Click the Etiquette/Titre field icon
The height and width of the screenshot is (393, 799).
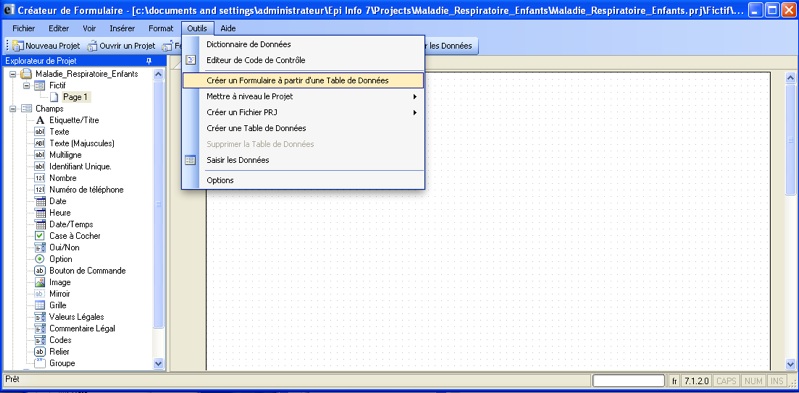tap(40, 120)
